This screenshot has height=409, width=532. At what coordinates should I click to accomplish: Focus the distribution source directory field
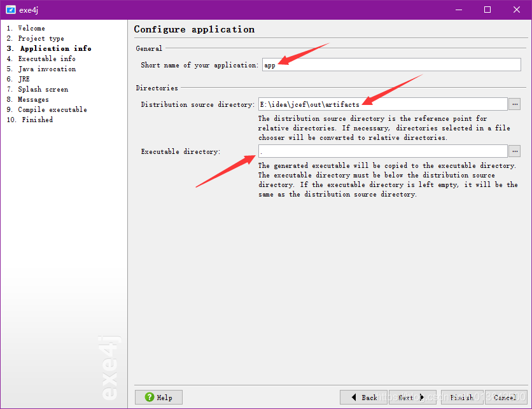pos(382,104)
